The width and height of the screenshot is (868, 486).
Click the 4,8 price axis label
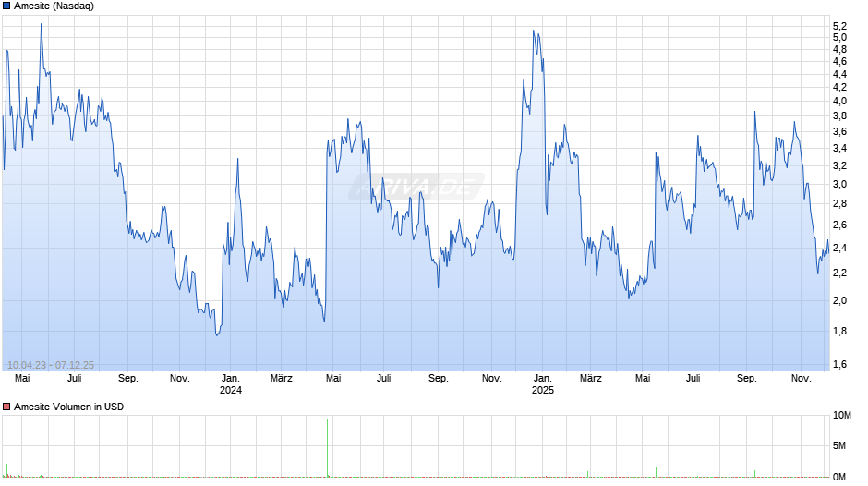coord(839,49)
